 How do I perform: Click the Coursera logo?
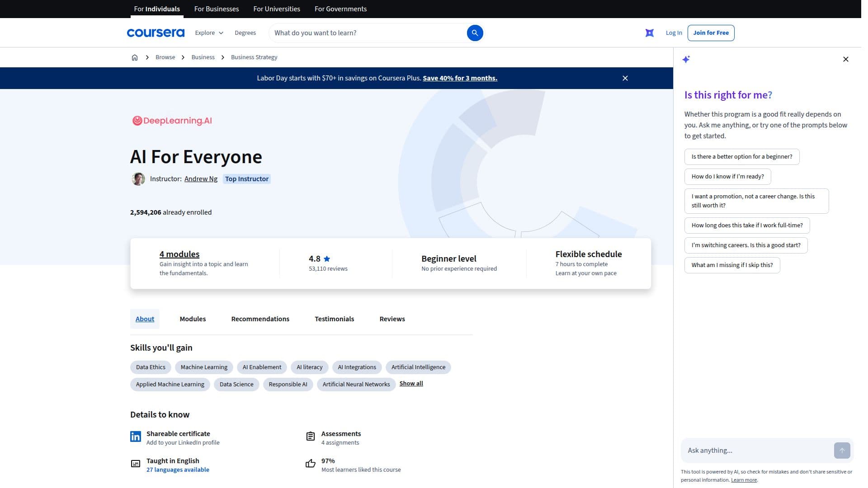click(x=156, y=33)
